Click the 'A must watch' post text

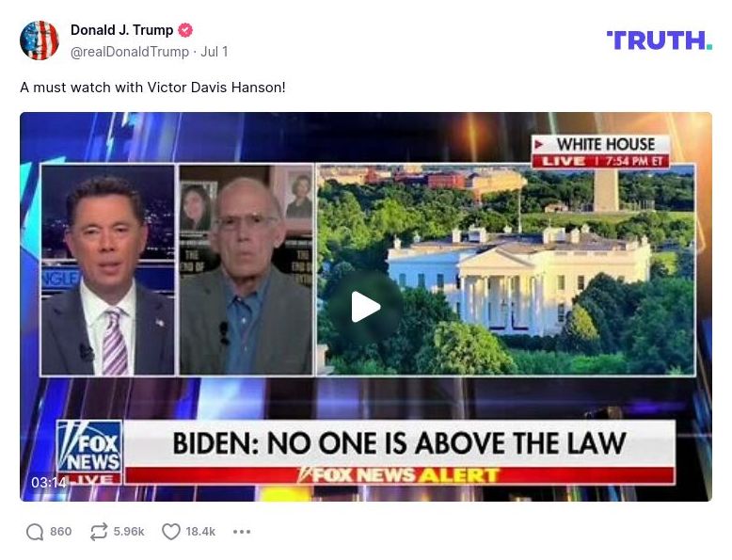(x=152, y=88)
